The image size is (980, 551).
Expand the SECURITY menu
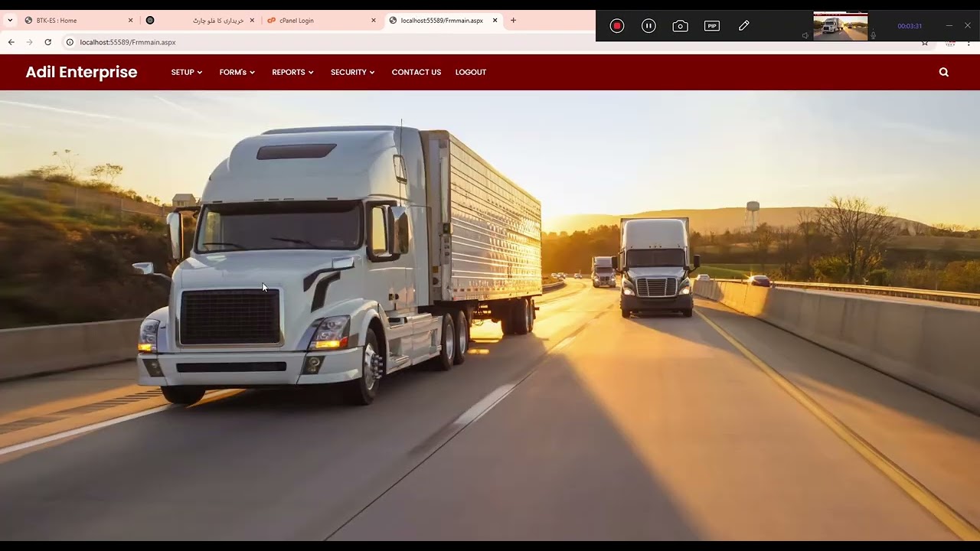tap(353, 72)
